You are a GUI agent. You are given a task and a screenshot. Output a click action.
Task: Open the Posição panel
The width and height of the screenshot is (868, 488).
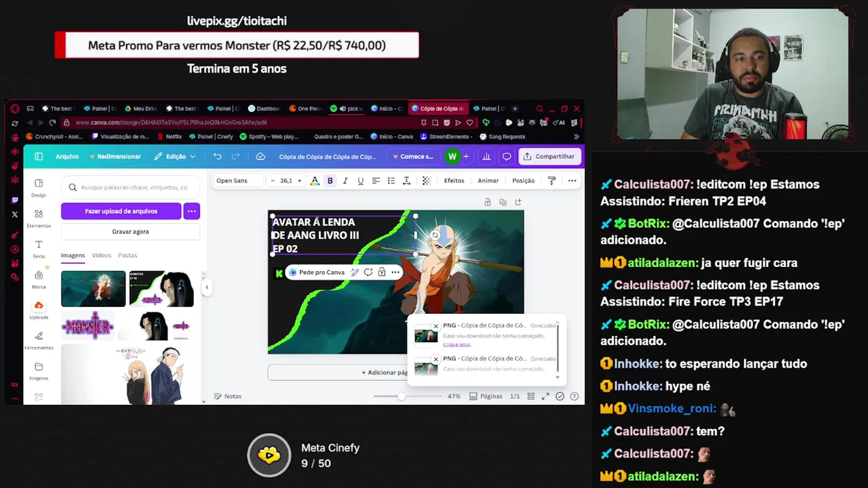[x=524, y=181]
